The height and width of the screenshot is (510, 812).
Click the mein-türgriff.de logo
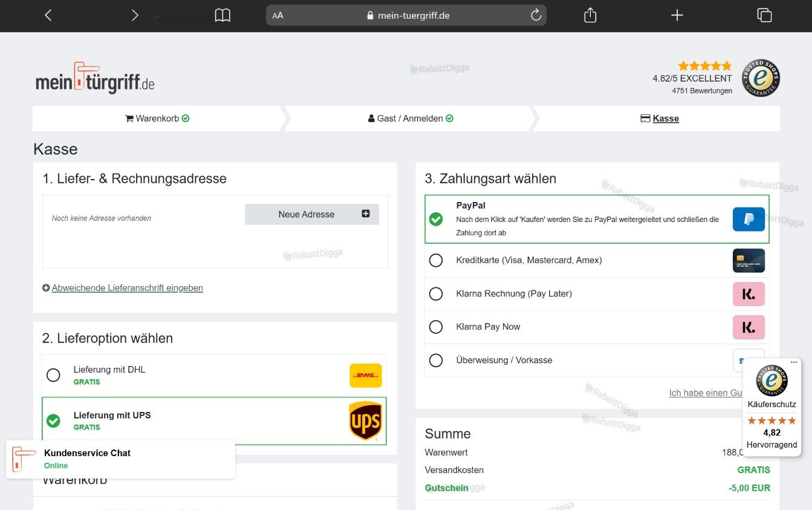tap(95, 78)
